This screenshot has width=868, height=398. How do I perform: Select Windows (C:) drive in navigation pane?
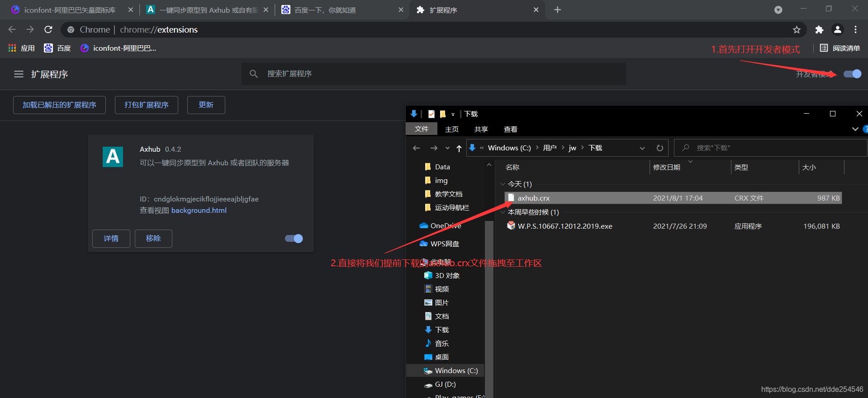(446, 371)
